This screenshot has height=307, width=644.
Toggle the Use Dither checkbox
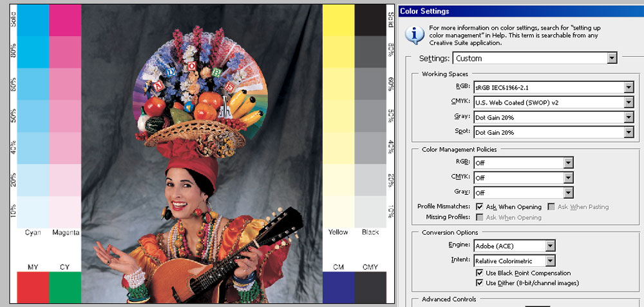(x=480, y=283)
